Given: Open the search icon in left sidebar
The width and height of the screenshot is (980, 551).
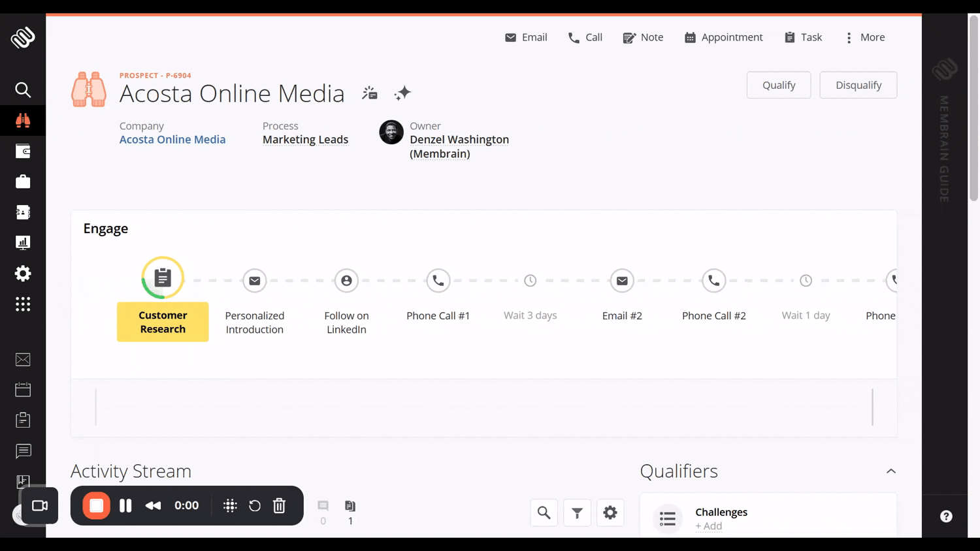Looking at the screenshot, I should [x=23, y=89].
